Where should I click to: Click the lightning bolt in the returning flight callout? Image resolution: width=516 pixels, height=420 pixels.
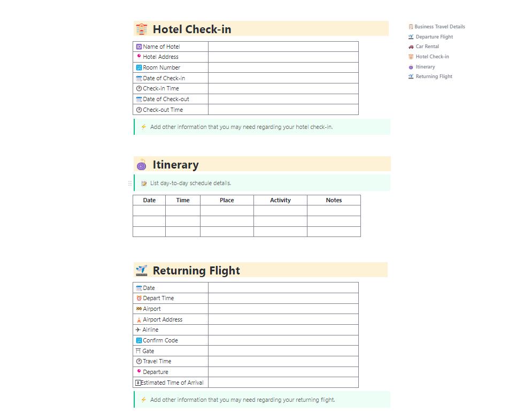click(x=143, y=400)
